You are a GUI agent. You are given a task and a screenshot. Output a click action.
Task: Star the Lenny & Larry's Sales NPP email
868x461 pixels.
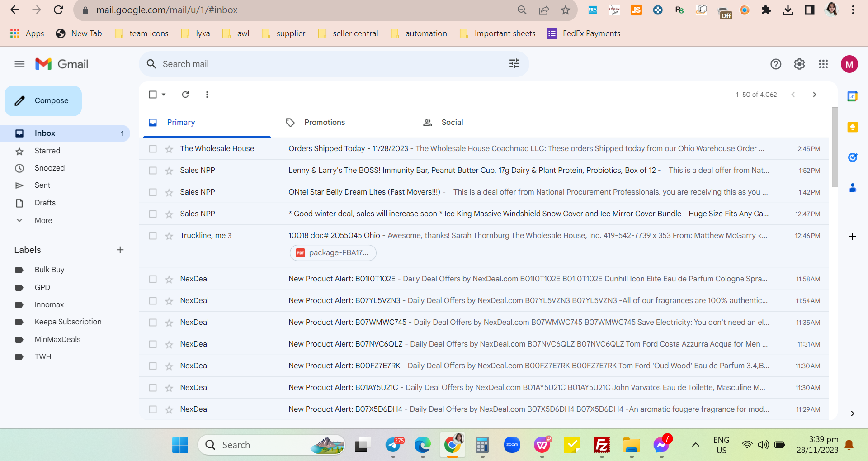[x=169, y=171]
